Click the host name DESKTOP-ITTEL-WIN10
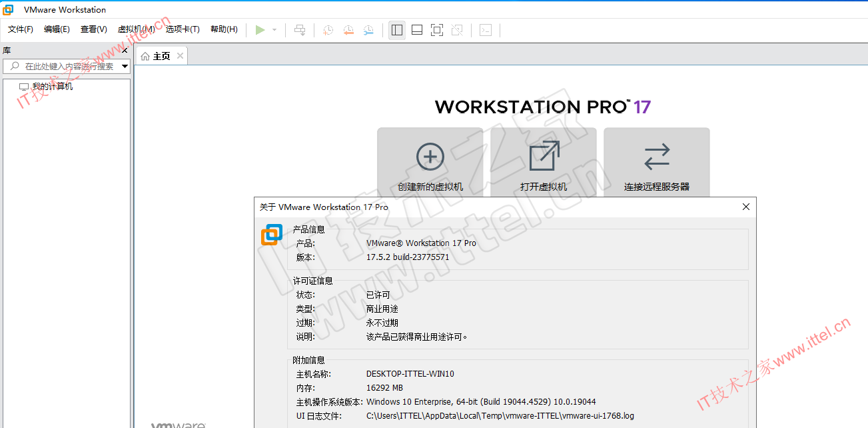The image size is (868, 428). [410, 374]
